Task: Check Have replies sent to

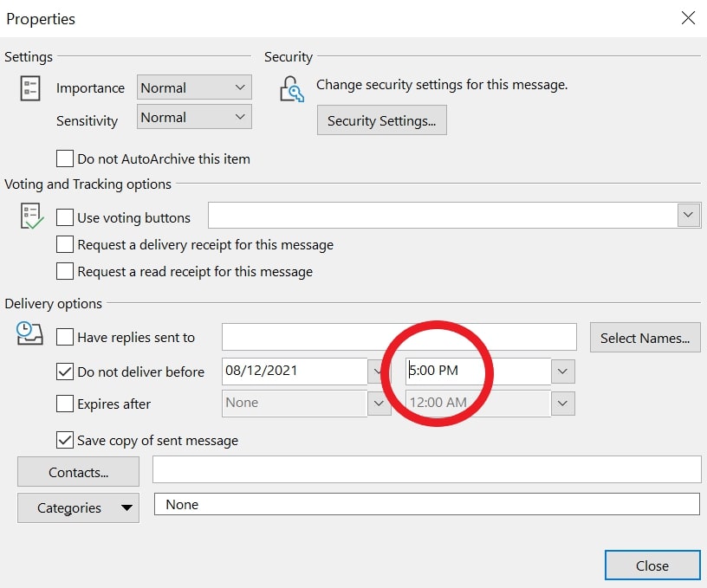Action: [65, 337]
